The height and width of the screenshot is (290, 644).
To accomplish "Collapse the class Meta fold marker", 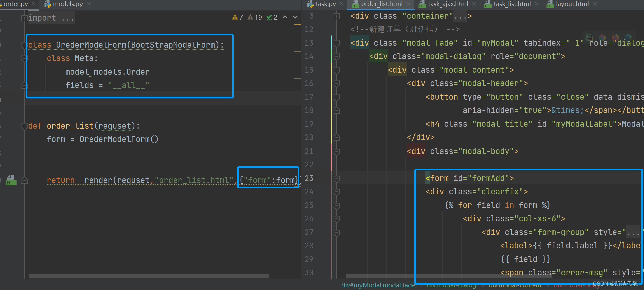I will 24,58.
